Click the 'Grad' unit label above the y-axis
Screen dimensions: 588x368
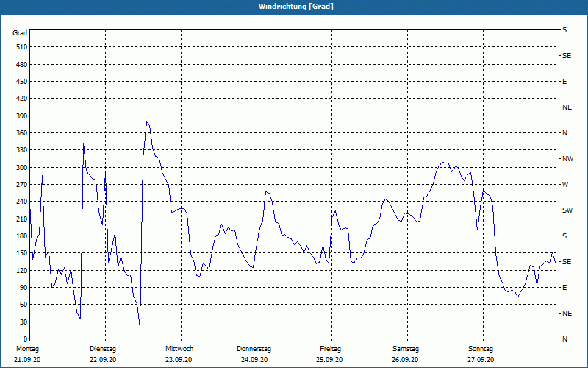click(x=20, y=33)
